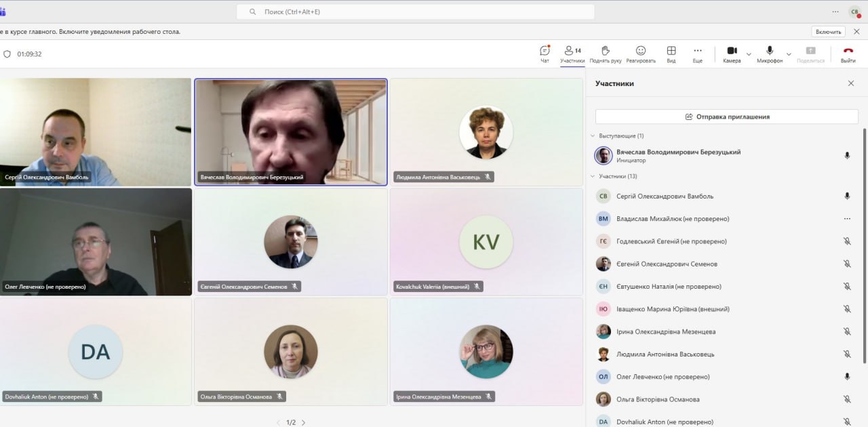Click the Raise hand (Поднять руку) icon
The height and width of the screenshot is (427, 868).
point(606,52)
